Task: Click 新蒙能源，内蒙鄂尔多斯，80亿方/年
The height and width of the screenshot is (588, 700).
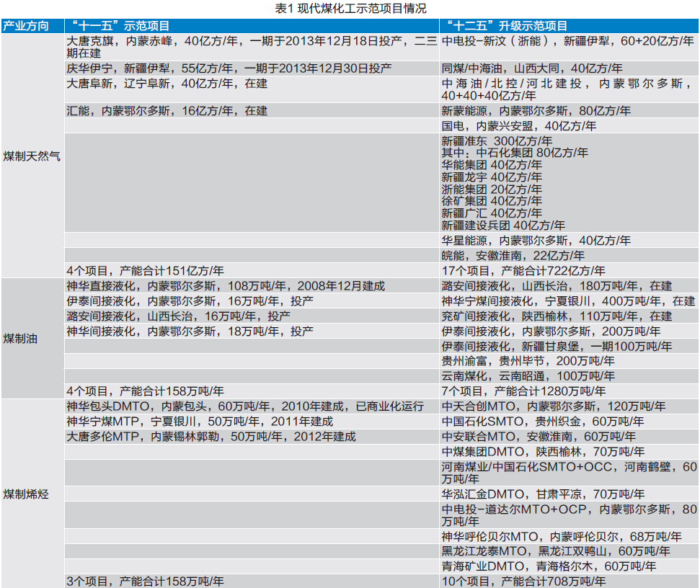Action: point(569,111)
